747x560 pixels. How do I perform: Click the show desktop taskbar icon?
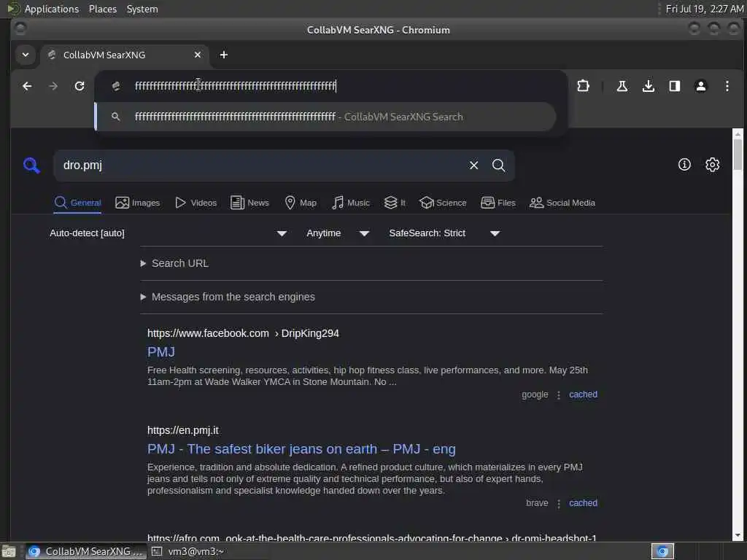coord(9,551)
